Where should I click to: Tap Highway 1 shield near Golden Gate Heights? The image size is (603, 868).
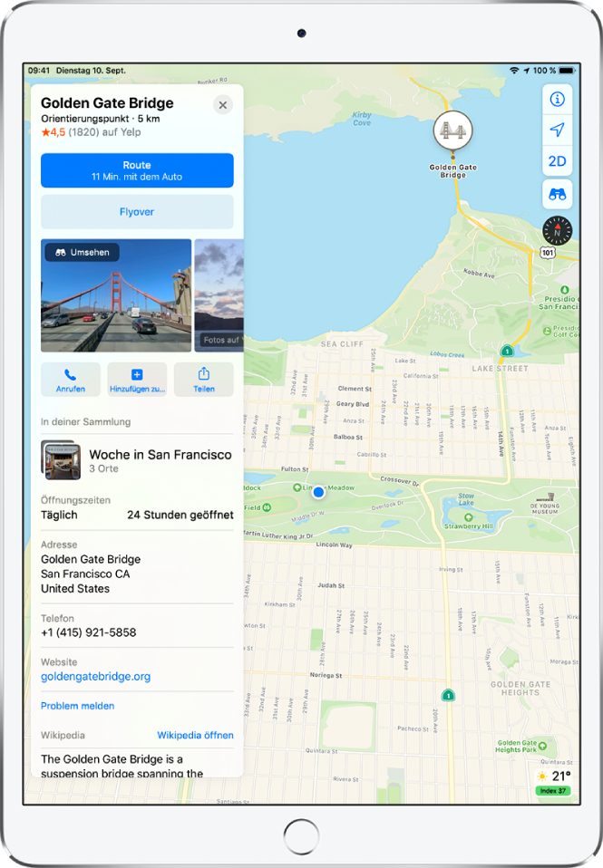(x=448, y=695)
